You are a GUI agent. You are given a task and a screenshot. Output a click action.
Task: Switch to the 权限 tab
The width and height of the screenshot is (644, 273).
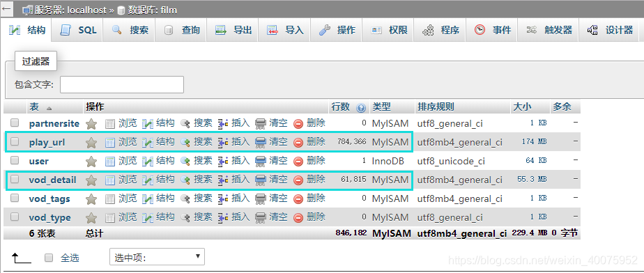pos(388,30)
